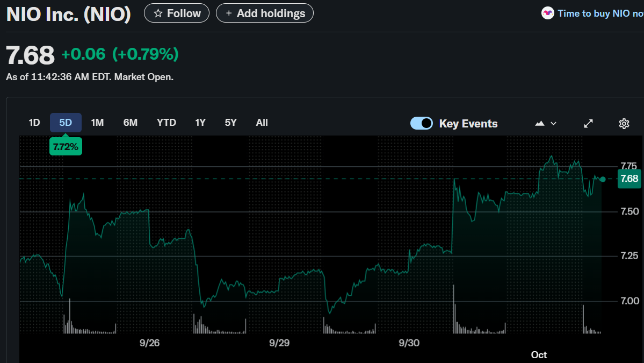Screen dimensions: 644x363
Task: Open chart type dropdown chevron
Action: click(x=554, y=124)
